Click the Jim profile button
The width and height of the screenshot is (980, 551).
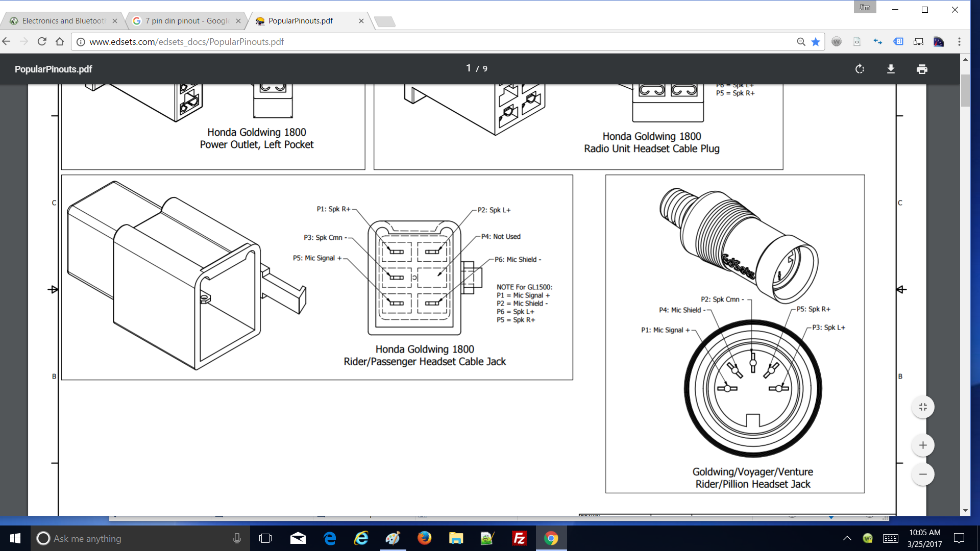pyautogui.click(x=865, y=7)
